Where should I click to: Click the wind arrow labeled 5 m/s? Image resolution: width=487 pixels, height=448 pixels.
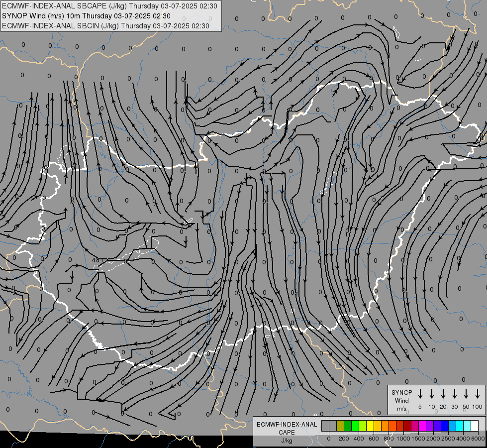click(420, 393)
